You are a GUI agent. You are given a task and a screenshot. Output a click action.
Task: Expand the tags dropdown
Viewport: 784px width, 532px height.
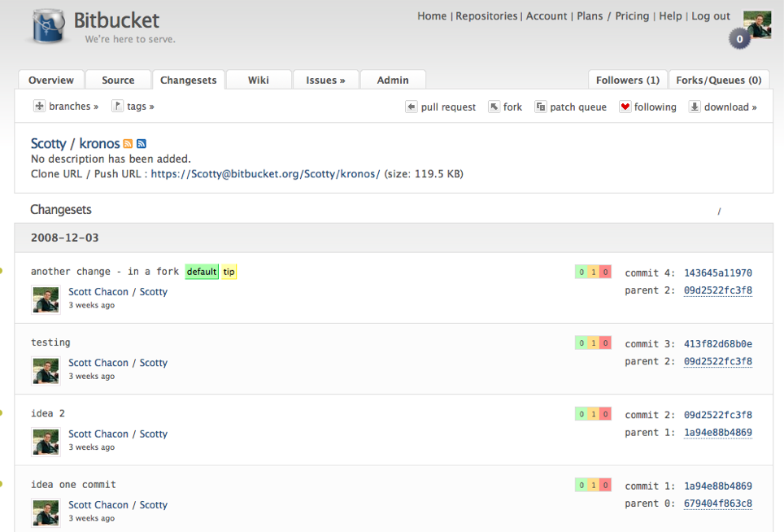(133, 107)
